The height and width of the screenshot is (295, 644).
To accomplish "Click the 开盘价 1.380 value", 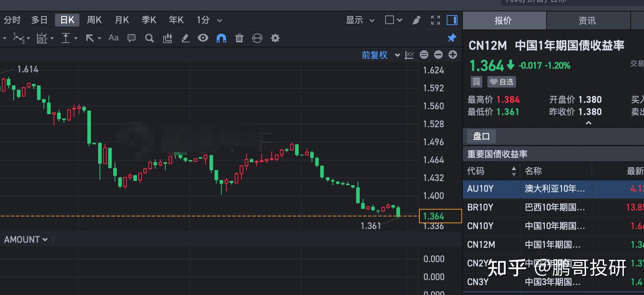I will click(590, 100).
